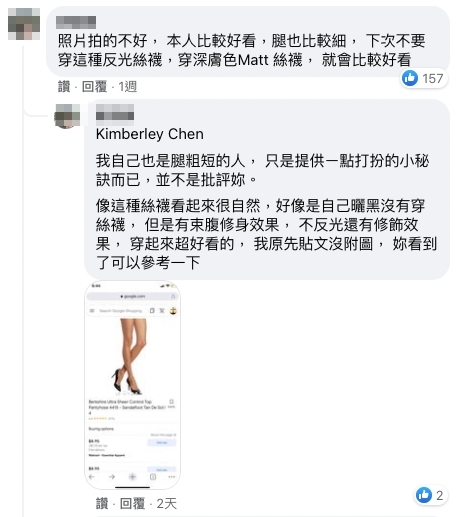465x517 pixels.
Task: Click the reply text starting with 我自己也是腿粗短的人
Action: pyautogui.click(x=262, y=170)
